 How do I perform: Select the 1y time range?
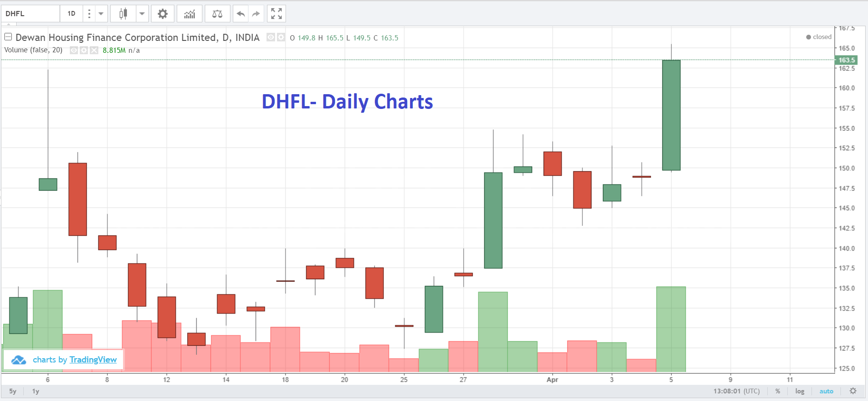tap(36, 391)
